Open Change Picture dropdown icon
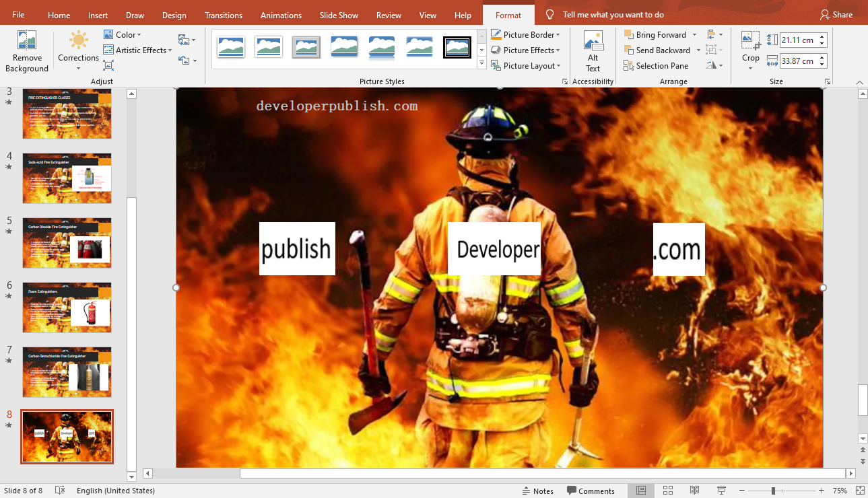This screenshot has width=868, height=498. [187, 40]
